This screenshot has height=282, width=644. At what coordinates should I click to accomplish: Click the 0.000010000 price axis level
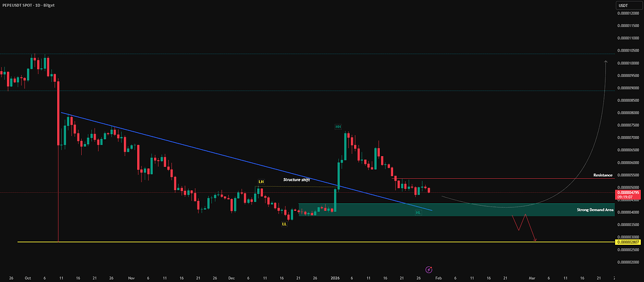(628, 63)
